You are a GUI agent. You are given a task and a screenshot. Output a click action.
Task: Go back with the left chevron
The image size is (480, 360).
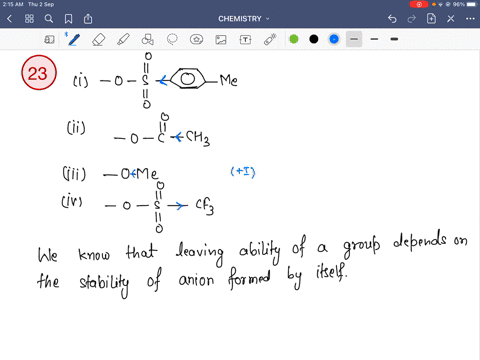[9, 19]
